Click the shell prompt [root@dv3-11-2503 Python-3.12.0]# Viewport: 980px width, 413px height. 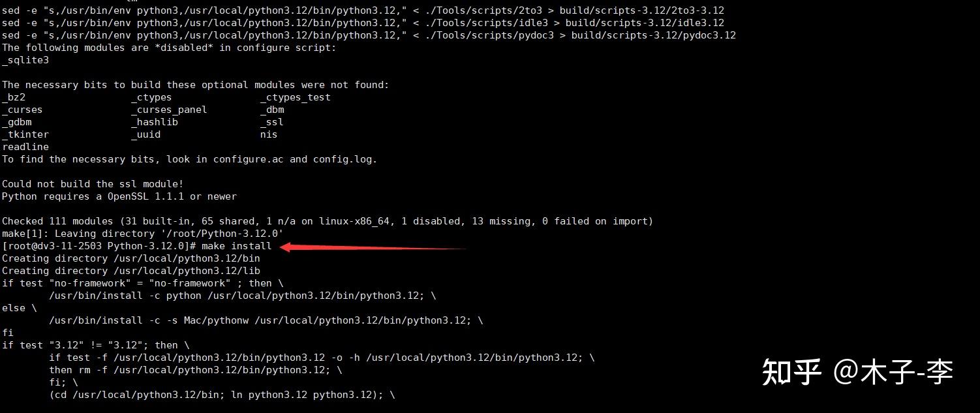click(x=99, y=246)
